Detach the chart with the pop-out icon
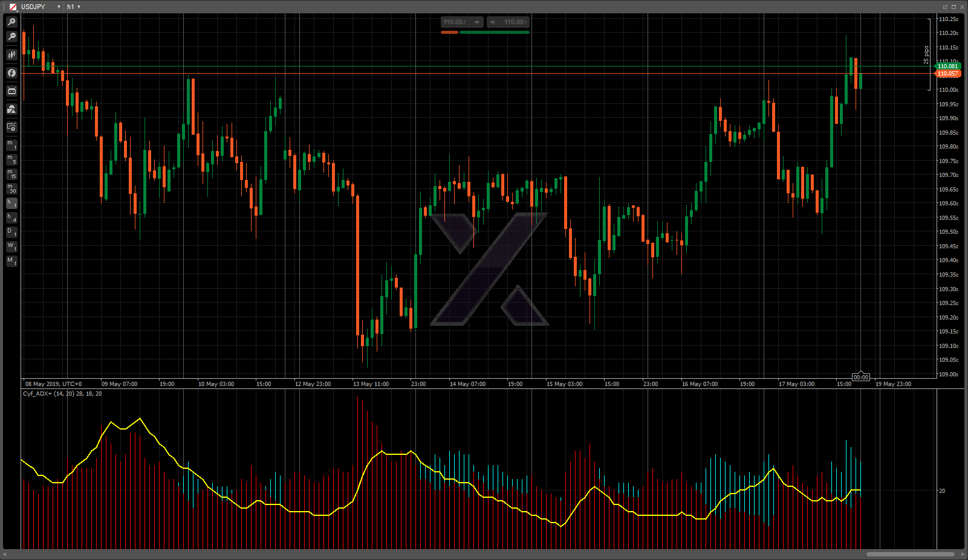Viewport: 968px width, 560px height. 945,7
